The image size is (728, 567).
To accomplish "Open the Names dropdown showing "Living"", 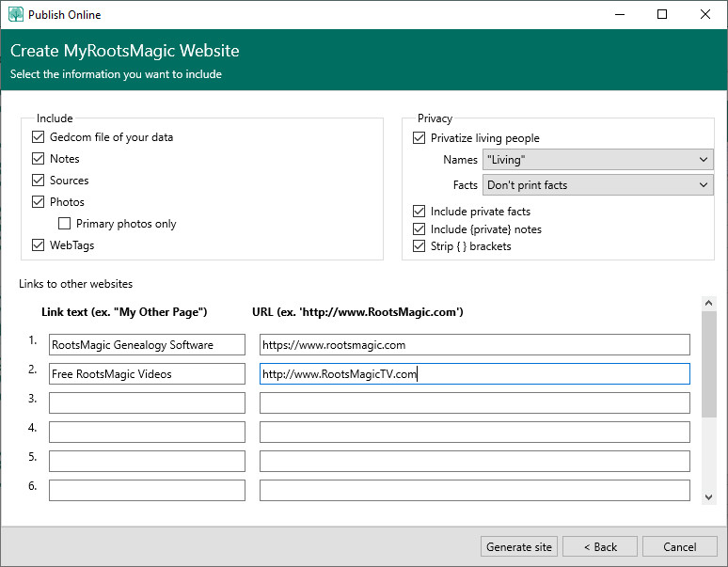I will tap(597, 160).
